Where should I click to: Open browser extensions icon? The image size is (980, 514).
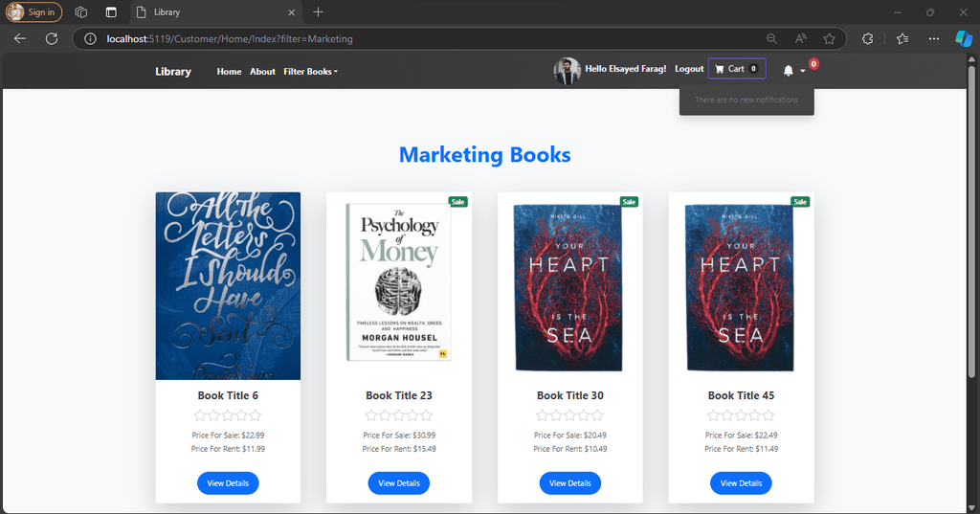pyautogui.click(x=867, y=39)
